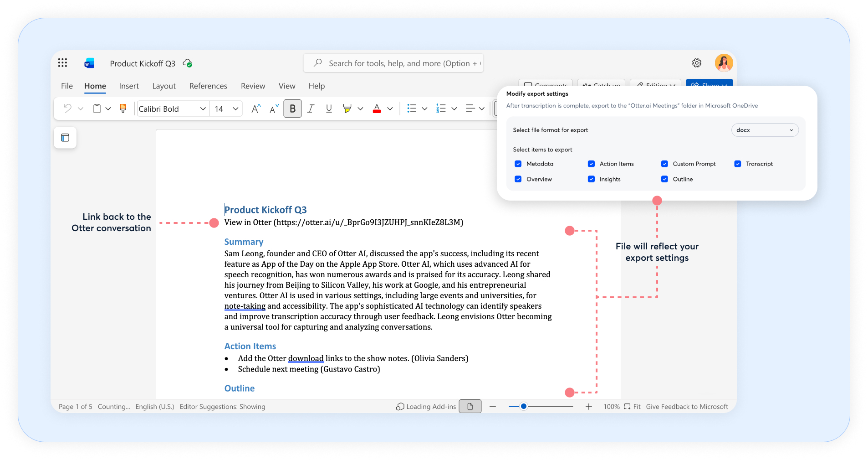Click Give Feedback to Microsoft

click(687, 406)
